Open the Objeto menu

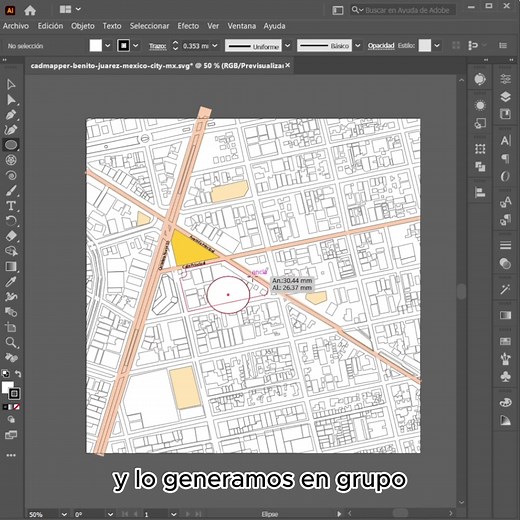pos(83,26)
